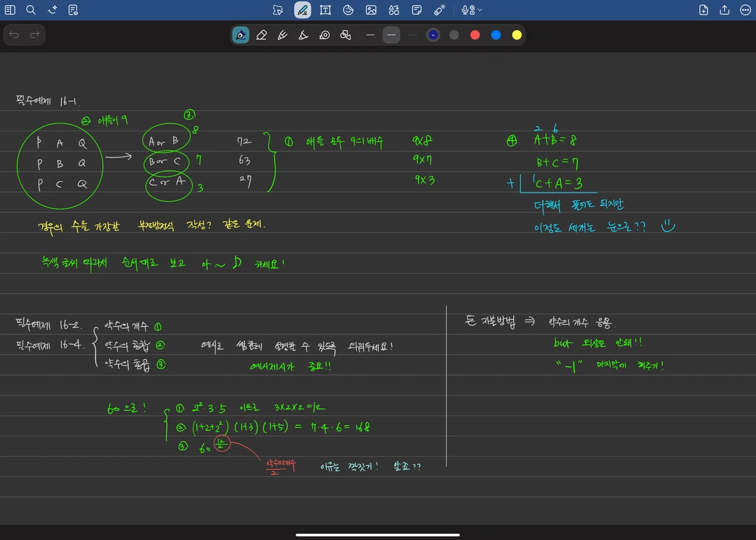Expand the microphone options chevron
The image size is (756, 540).
(x=480, y=10)
